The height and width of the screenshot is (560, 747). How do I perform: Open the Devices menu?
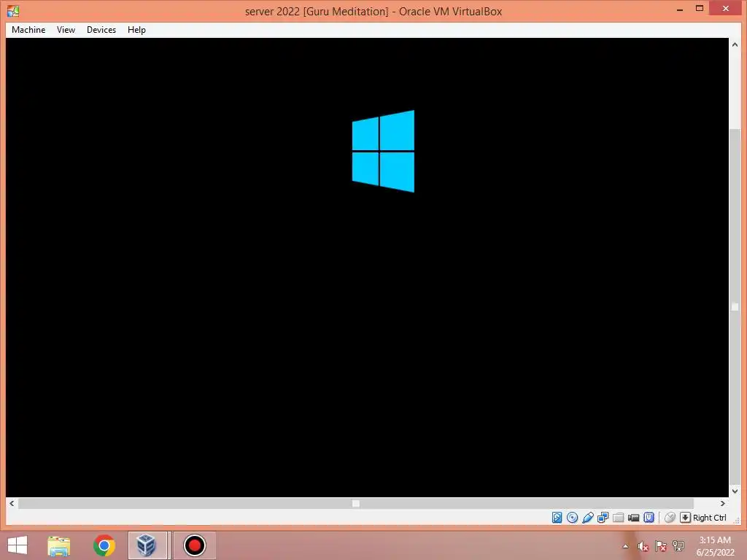(101, 29)
